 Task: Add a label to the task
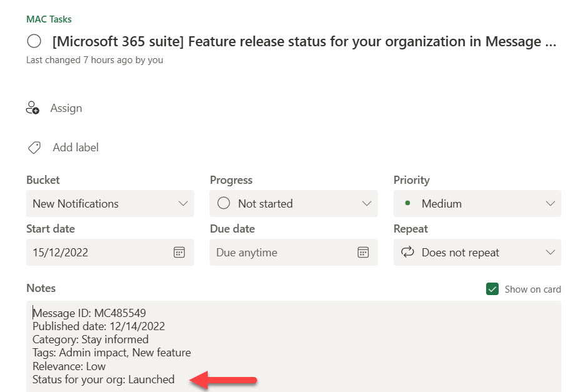tap(76, 148)
